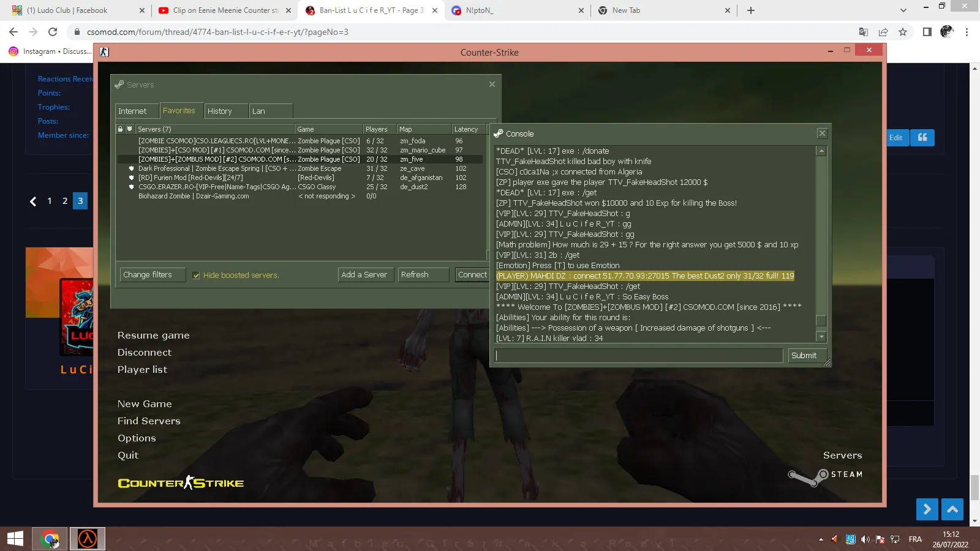Click the Connect button

(472, 275)
